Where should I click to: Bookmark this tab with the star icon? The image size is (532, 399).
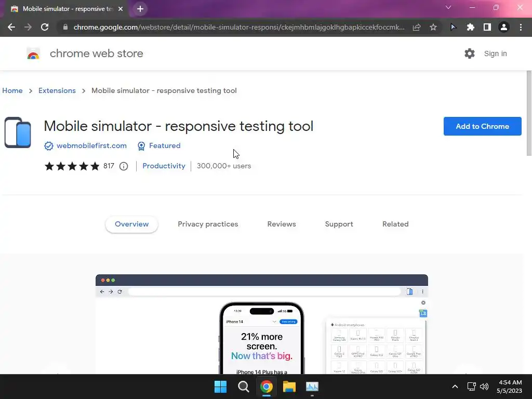433,27
